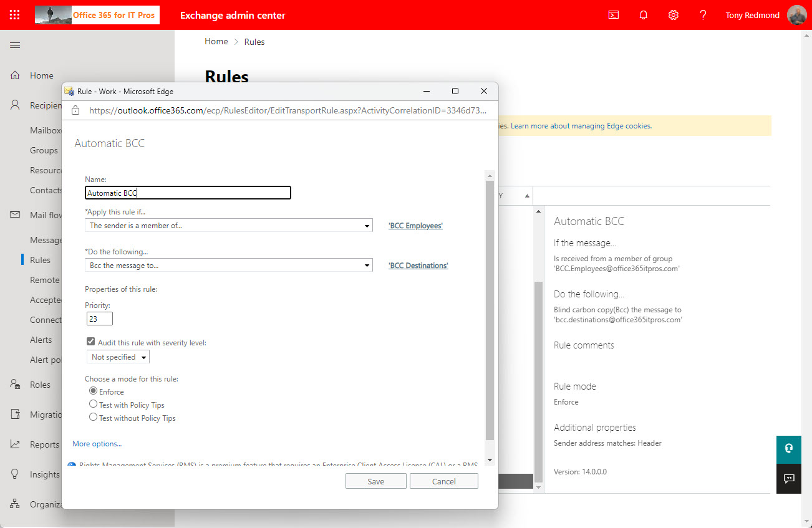Open the app launcher waffle icon
812x528 pixels.
pyautogui.click(x=15, y=15)
